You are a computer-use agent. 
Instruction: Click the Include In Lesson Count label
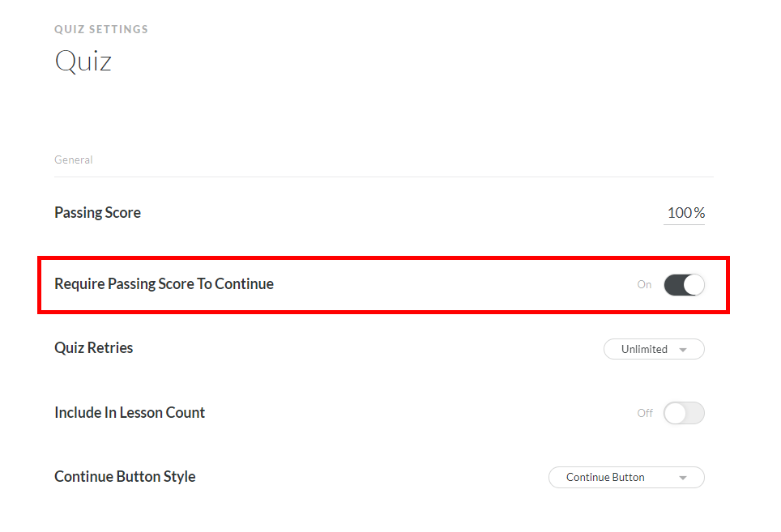click(130, 413)
